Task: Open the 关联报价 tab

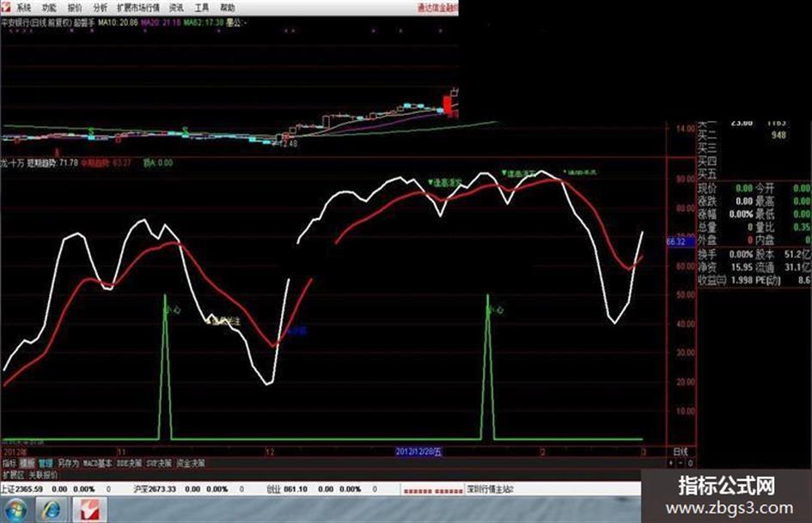Action: 43,475
